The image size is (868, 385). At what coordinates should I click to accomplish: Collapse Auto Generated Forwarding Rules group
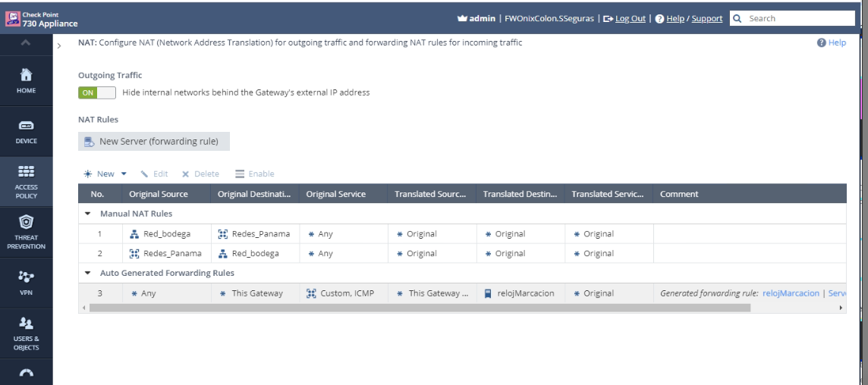point(88,272)
